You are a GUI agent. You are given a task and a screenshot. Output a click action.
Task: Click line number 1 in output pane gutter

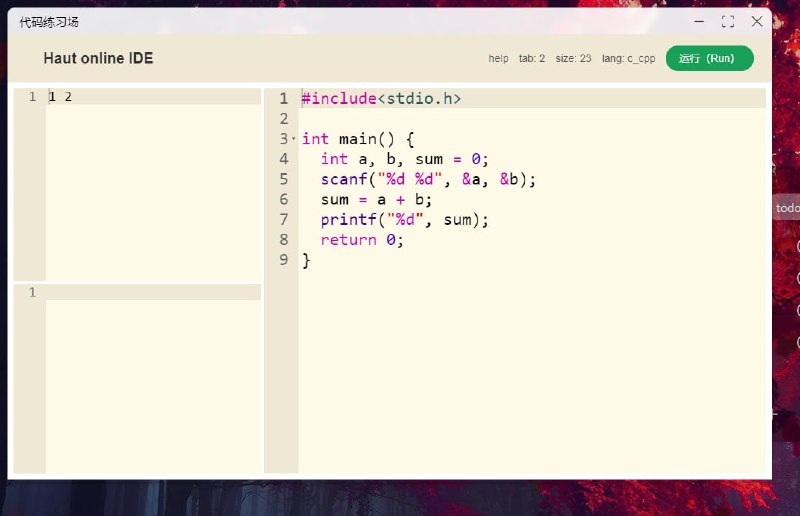pyautogui.click(x=33, y=292)
